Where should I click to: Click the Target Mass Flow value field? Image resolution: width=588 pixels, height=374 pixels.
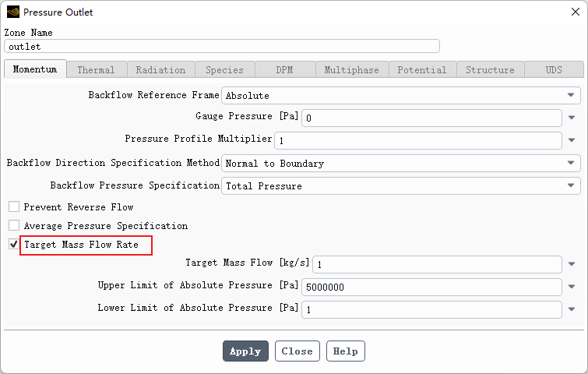click(x=437, y=264)
